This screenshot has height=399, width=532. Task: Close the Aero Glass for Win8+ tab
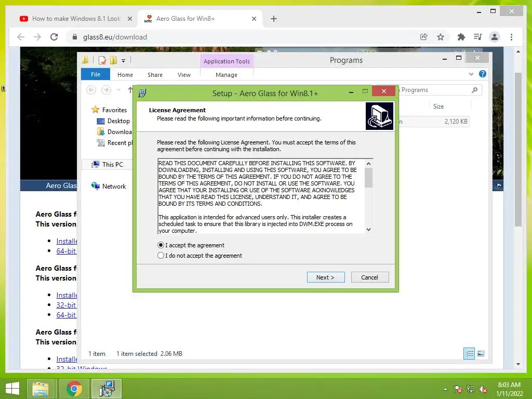254,19
